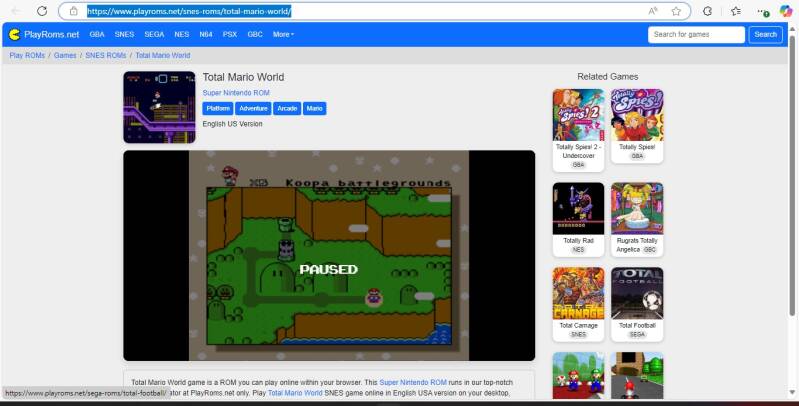
Task: Select the Mario tag button
Action: [x=314, y=109]
